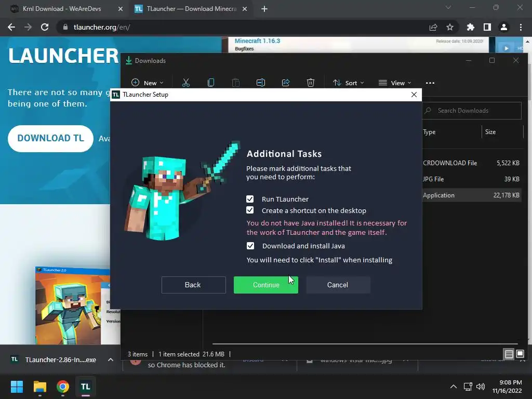This screenshot has width=532, height=399.
Task: Cancel the TLauncher Setup
Action: click(338, 285)
